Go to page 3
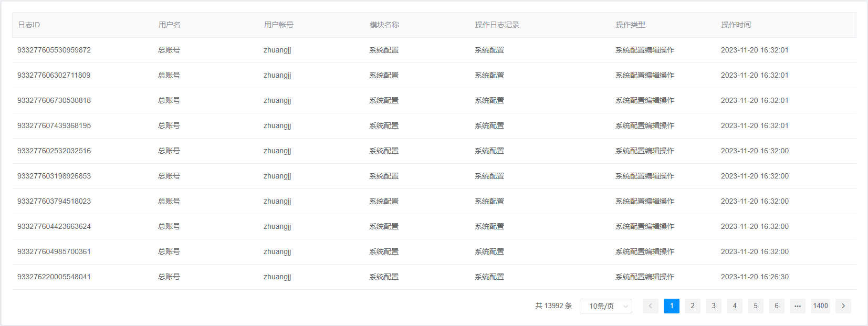This screenshot has width=868, height=326. click(713, 306)
